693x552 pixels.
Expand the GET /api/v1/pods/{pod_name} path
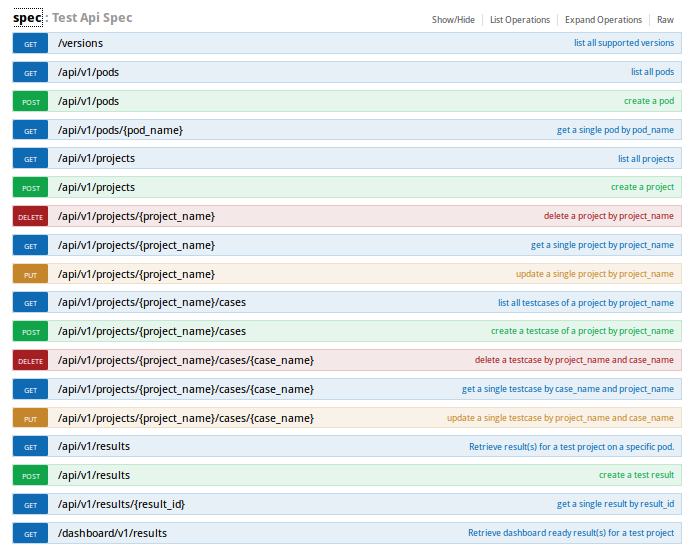click(120, 130)
